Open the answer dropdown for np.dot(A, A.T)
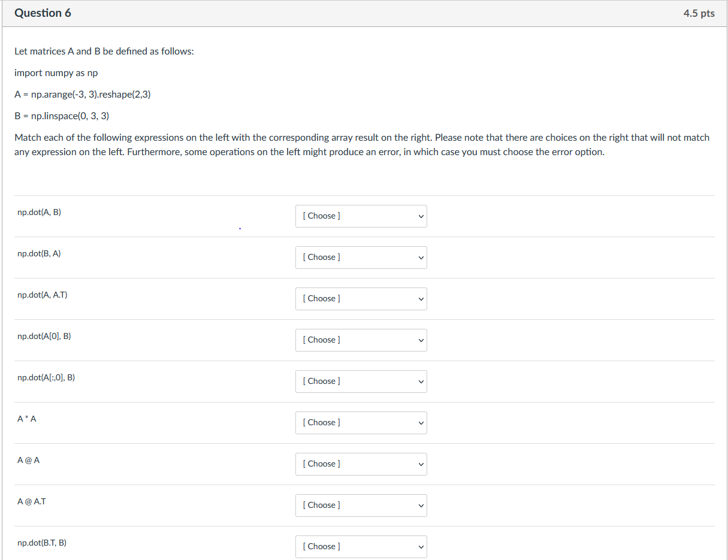Viewport: 728px width, 560px height. point(361,298)
